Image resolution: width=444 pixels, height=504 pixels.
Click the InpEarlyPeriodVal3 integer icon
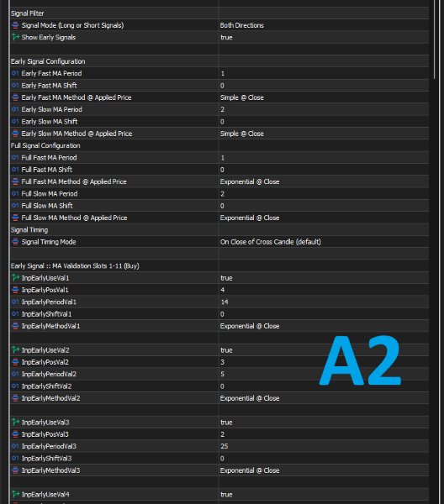[x=15, y=446]
